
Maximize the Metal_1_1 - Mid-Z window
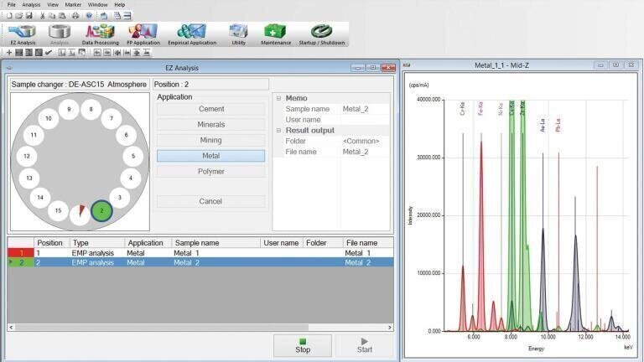coord(615,65)
